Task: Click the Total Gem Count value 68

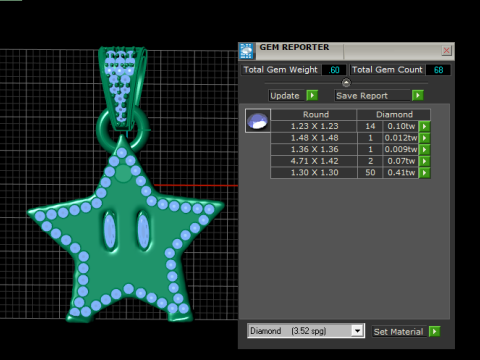Action: [438, 70]
